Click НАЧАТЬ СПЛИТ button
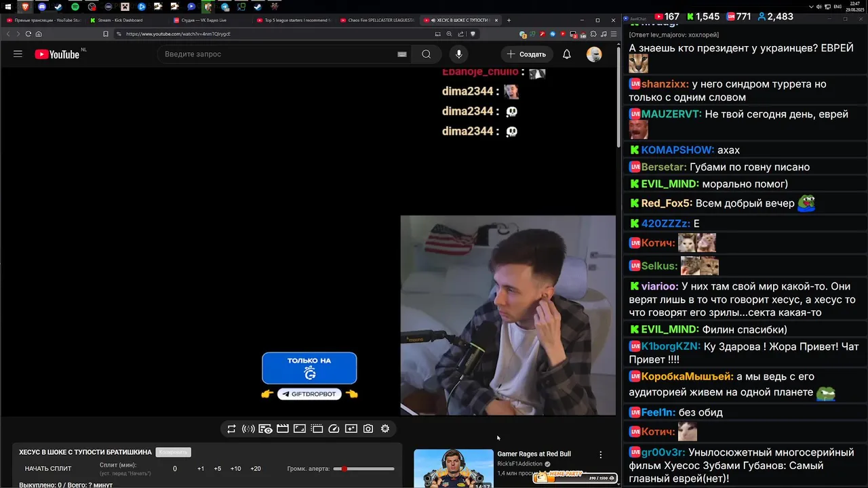The image size is (868, 488). (x=48, y=469)
